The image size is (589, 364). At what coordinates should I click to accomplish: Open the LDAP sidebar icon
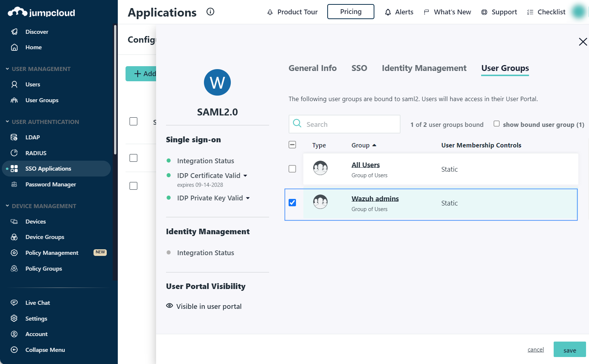point(14,137)
